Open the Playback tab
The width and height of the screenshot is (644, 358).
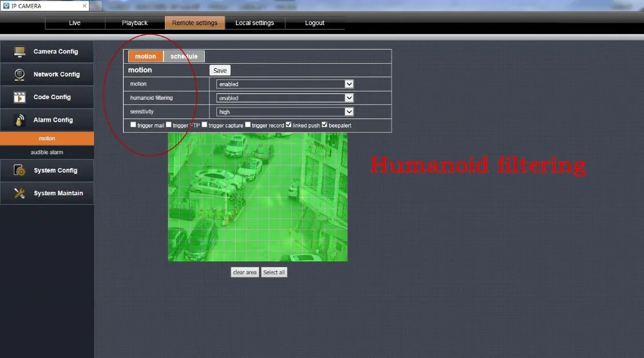135,23
